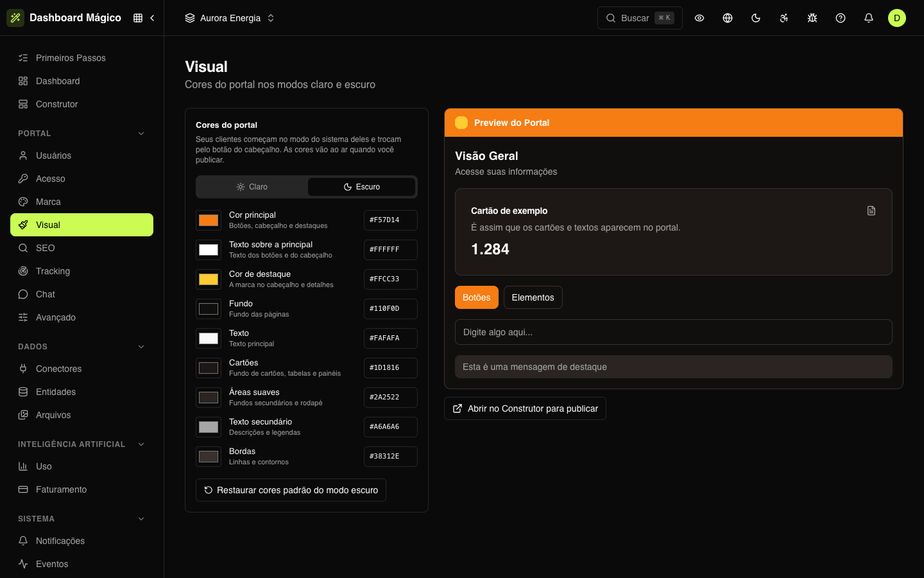Viewport: 924px width, 578px height.
Task: Open the help question mark icon
Action: [x=841, y=18]
